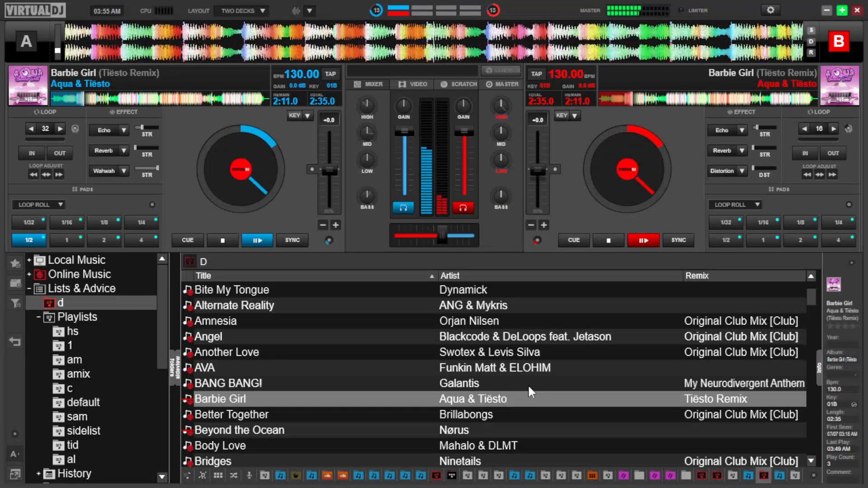Click the shuffle icon in browser toolbar
This screenshot has height=488, width=868.
tap(233, 475)
